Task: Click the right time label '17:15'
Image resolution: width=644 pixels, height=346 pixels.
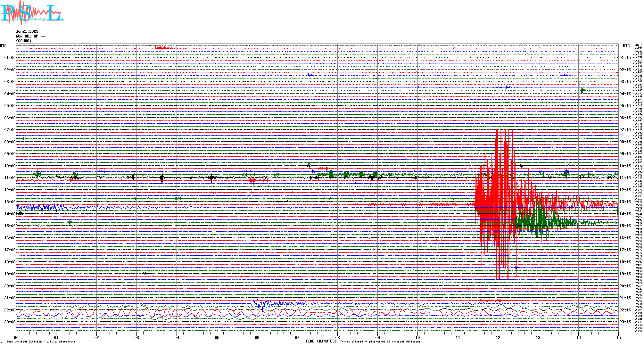Action: point(625,250)
